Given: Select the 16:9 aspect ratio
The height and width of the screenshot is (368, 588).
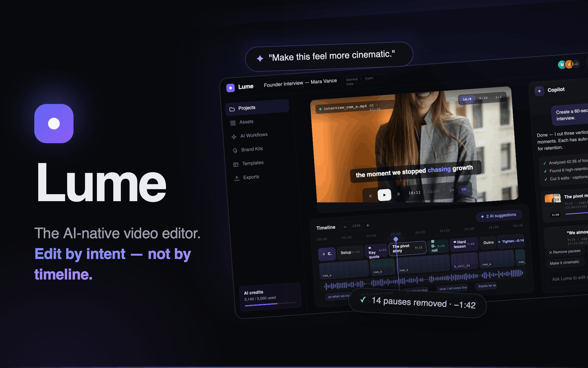Looking at the screenshot, I should (x=467, y=99).
